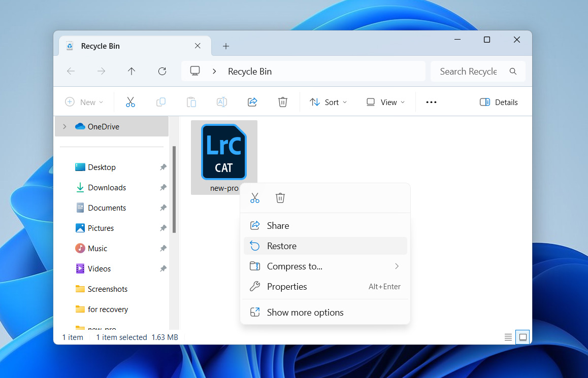The height and width of the screenshot is (378, 588).
Task: Select Show more options
Action: (325, 313)
